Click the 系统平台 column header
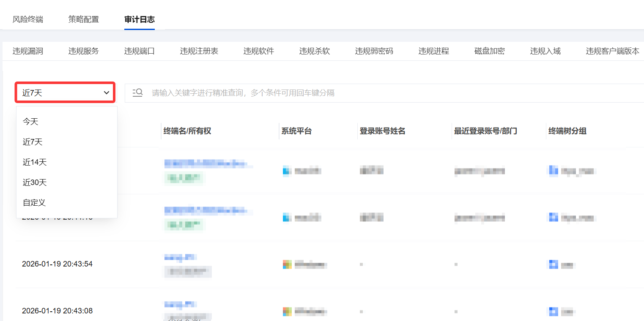 [x=296, y=131]
